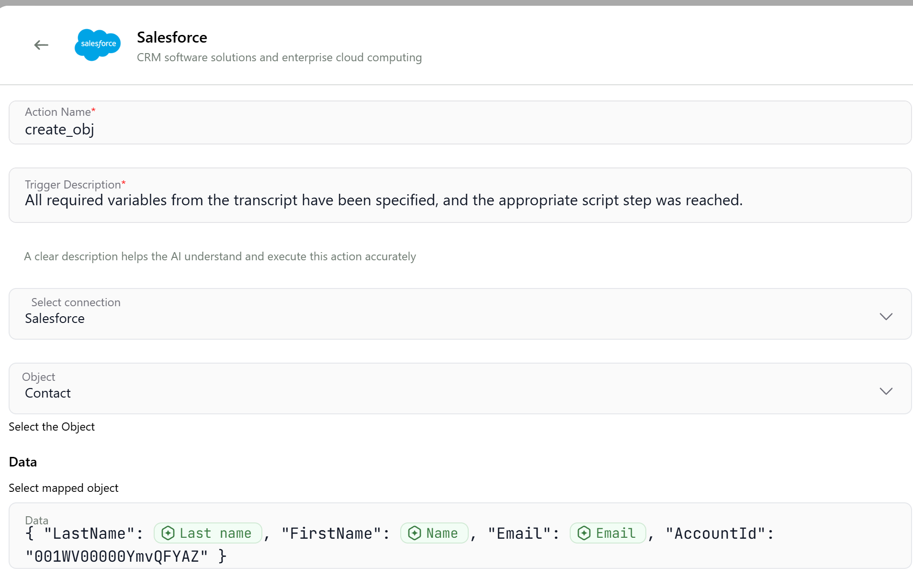Click the CRM software solutions subtitle text
Screen dimensions: 913x588
[x=279, y=57]
